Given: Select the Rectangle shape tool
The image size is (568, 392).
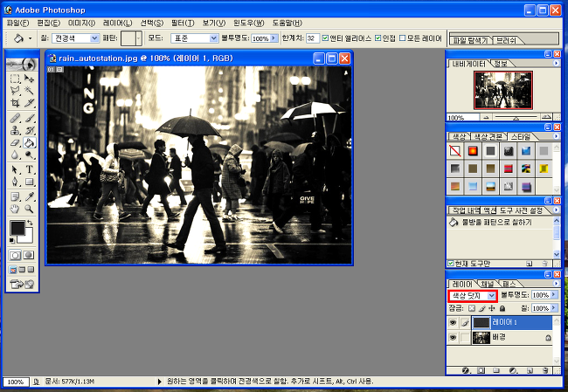Looking at the screenshot, I should tap(29, 182).
